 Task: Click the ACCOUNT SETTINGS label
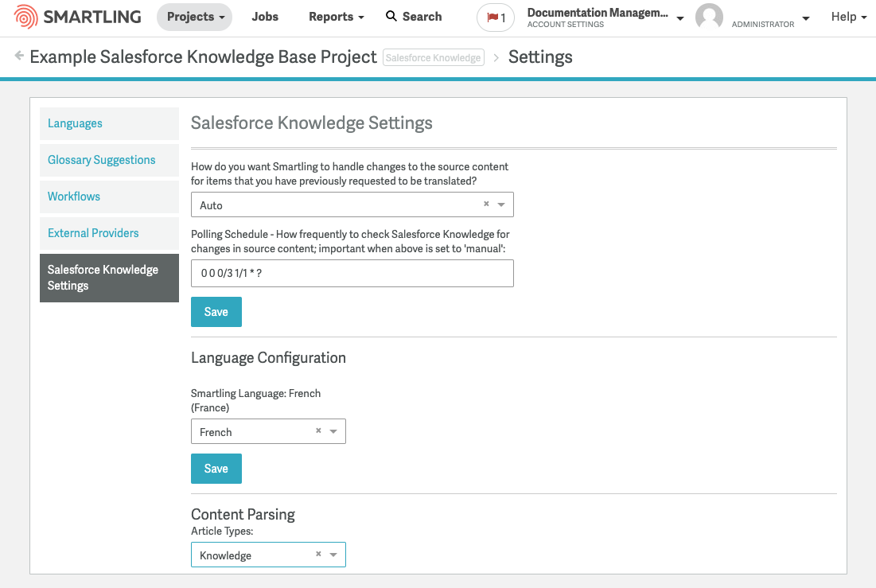pyautogui.click(x=566, y=25)
